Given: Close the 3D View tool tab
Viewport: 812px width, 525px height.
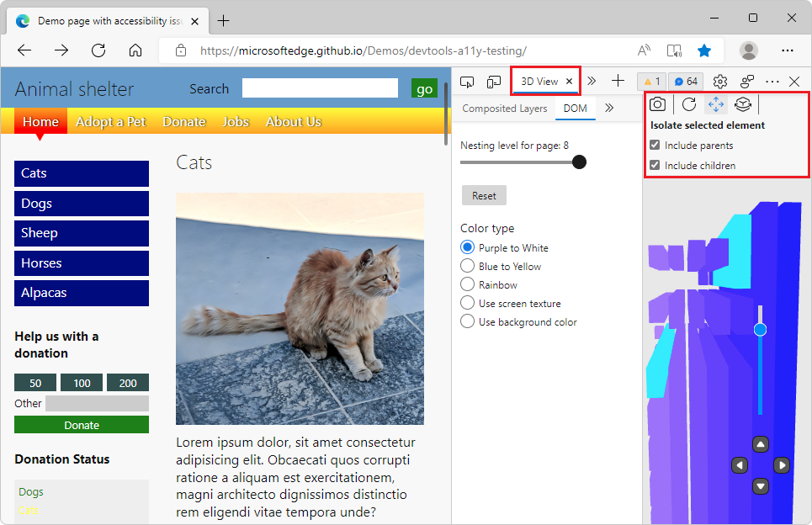Looking at the screenshot, I should [x=569, y=82].
